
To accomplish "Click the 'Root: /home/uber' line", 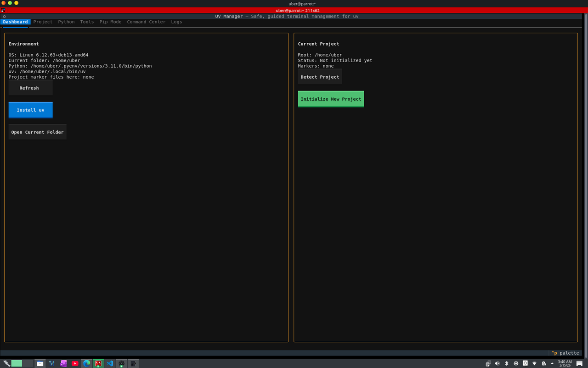I will pyautogui.click(x=320, y=55).
